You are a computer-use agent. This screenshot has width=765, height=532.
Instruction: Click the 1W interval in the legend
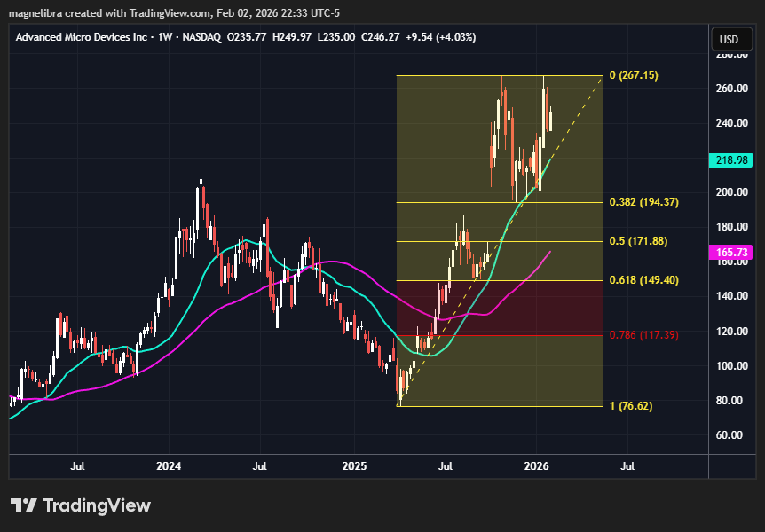click(x=165, y=37)
